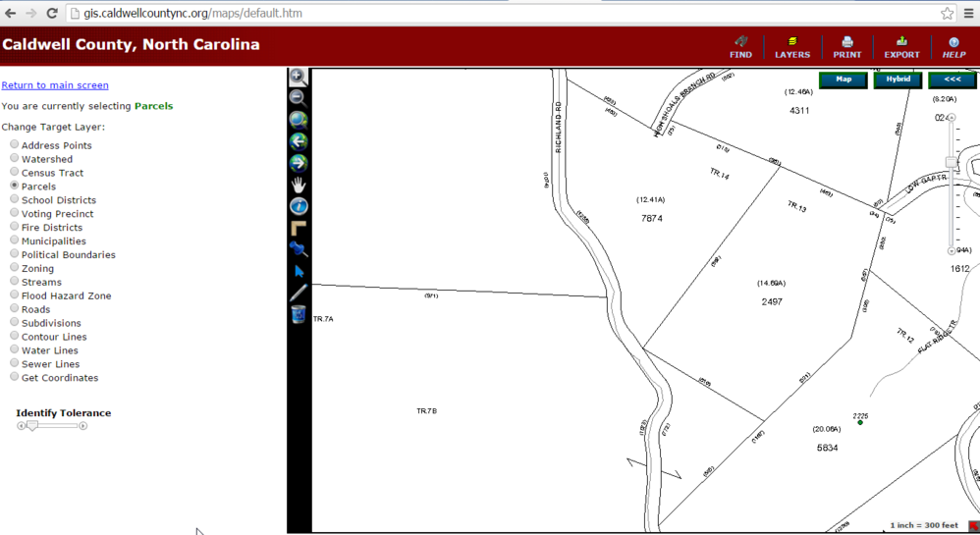Pick the pushpin marker tool
This screenshot has width=980, height=535.
point(299,249)
